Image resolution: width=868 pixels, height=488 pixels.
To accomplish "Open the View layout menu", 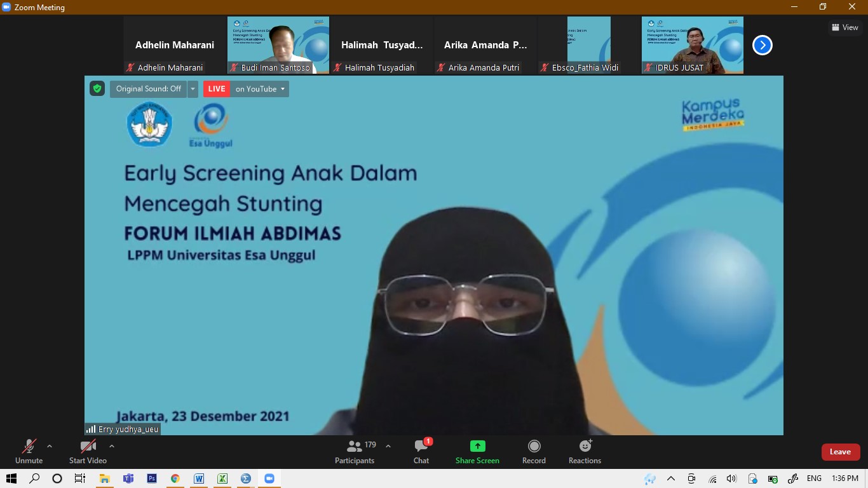I will (845, 27).
